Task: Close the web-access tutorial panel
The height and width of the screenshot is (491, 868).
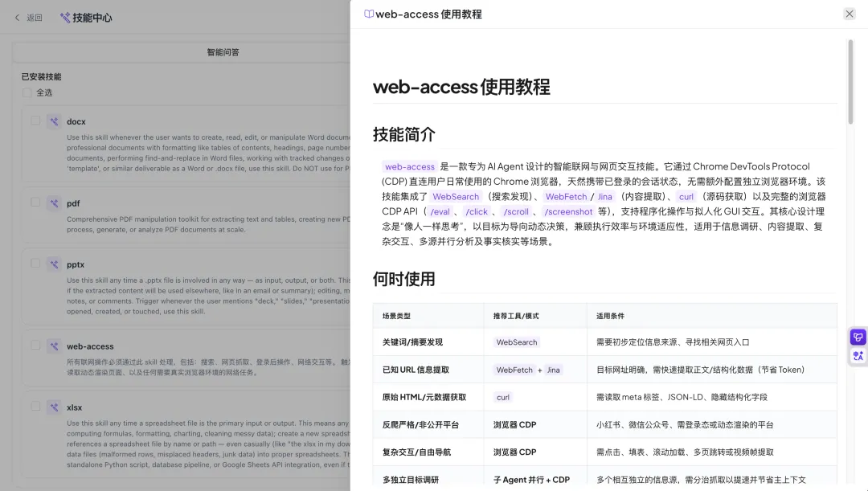Action: point(850,14)
